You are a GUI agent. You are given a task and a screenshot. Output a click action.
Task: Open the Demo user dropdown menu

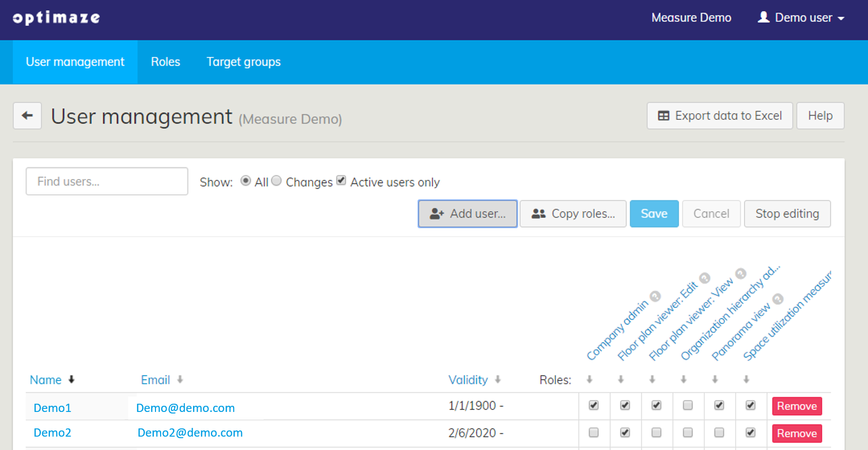tap(802, 18)
